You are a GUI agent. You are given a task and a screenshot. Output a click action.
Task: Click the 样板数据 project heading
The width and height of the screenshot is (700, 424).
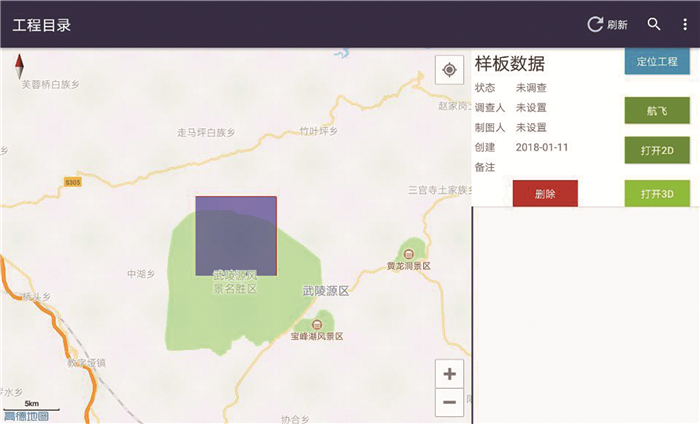[x=510, y=64]
